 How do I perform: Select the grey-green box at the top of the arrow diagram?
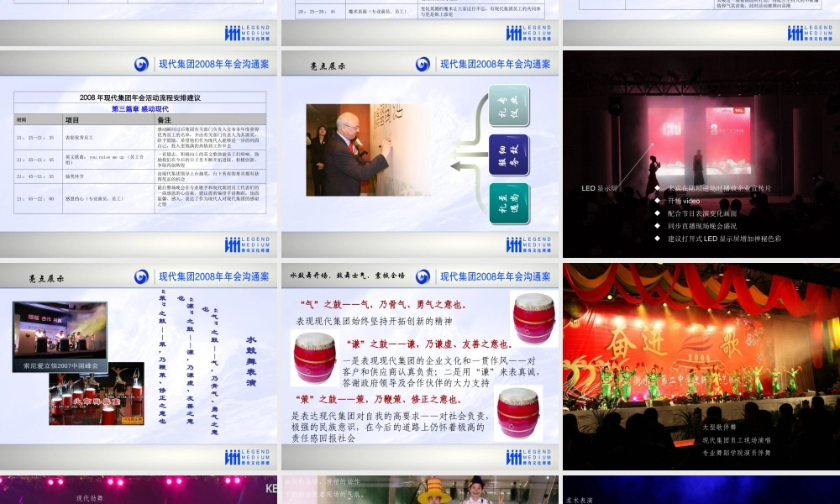click(x=509, y=106)
